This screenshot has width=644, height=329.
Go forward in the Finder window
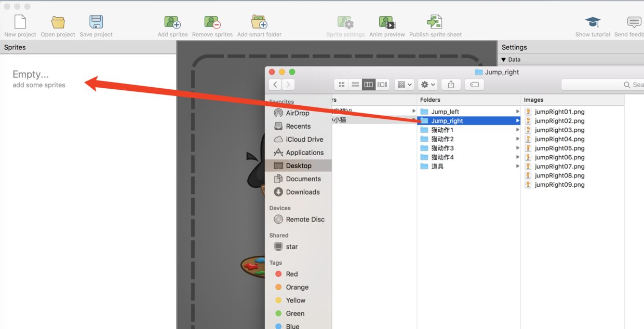click(x=288, y=85)
